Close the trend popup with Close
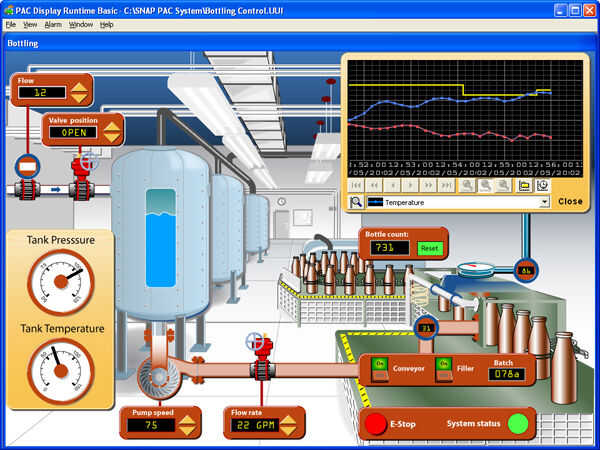The width and height of the screenshot is (600, 450). 570,201
